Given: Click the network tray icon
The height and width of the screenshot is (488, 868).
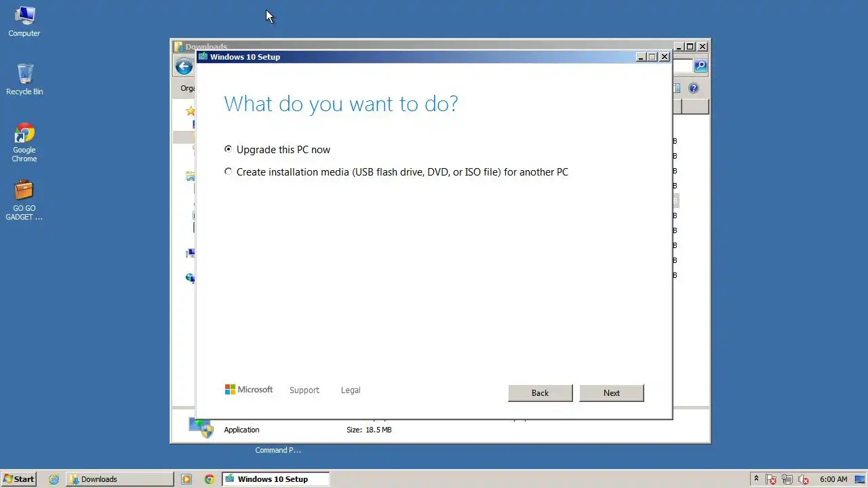Looking at the screenshot, I should coord(787,479).
